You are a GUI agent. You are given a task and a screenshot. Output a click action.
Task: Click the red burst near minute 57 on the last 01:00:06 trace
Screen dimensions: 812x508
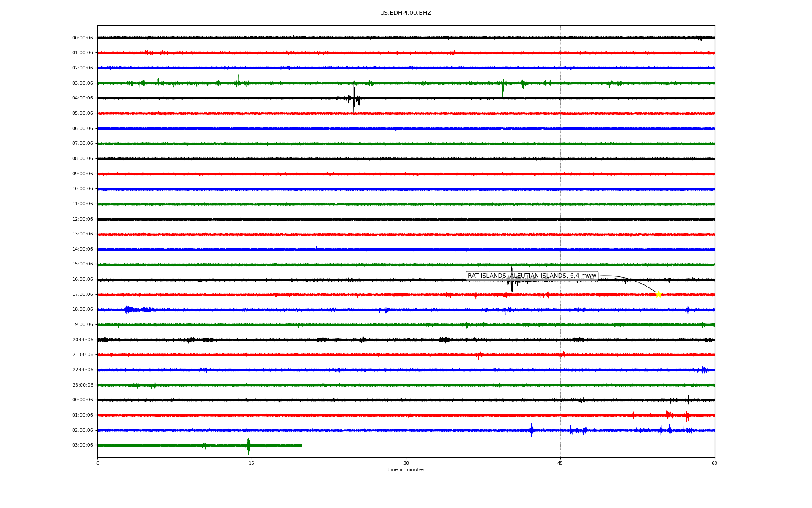point(687,416)
